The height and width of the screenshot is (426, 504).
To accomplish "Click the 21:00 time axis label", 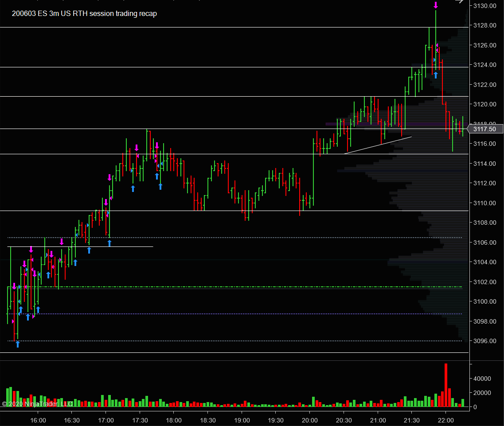I will 378,420.
